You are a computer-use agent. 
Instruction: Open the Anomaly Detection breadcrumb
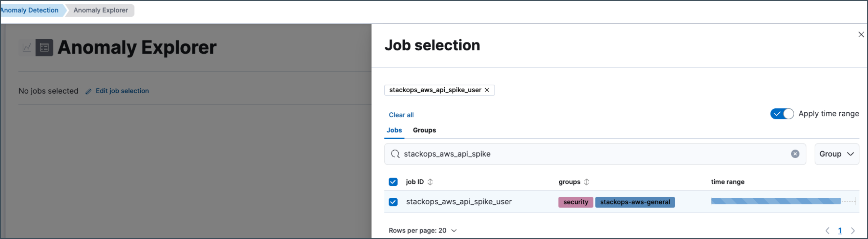pos(29,10)
